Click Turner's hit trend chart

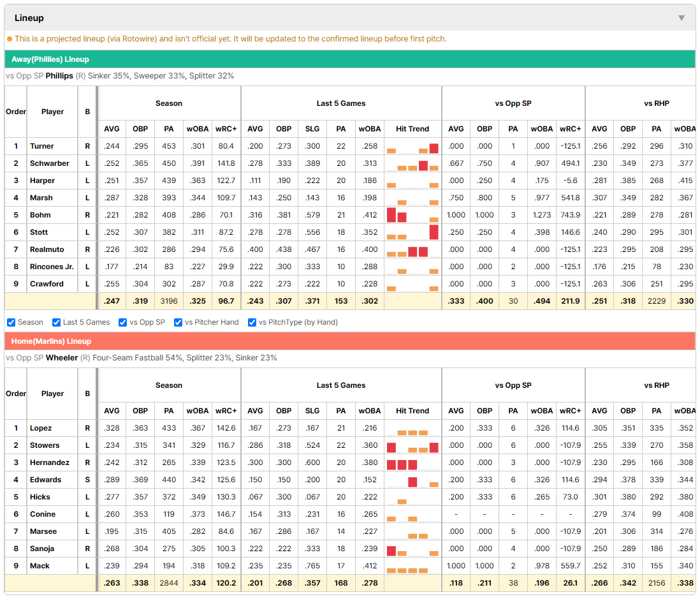[x=412, y=147]
